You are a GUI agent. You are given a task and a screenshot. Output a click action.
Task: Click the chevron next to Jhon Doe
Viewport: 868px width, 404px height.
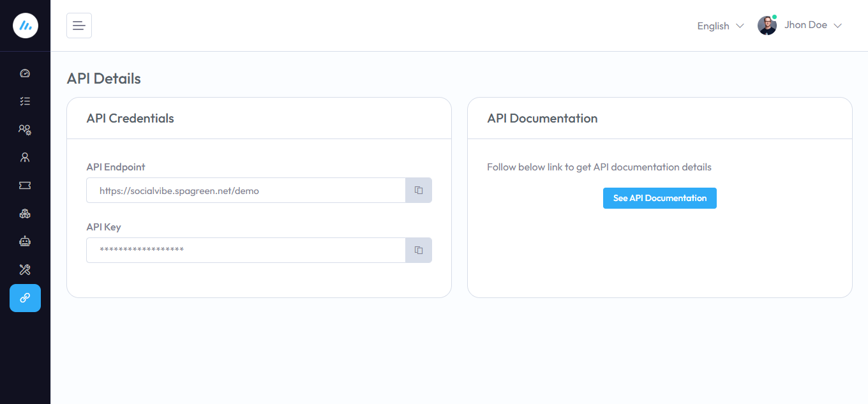(838, 26)
